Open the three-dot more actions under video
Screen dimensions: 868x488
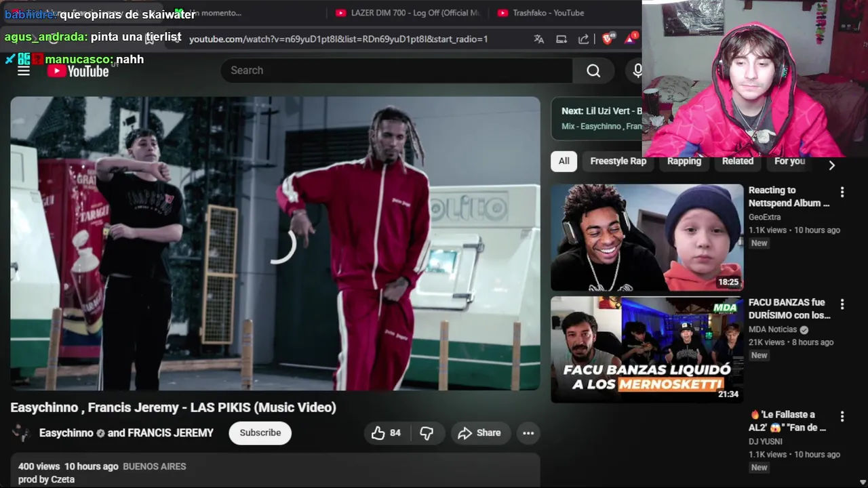click(528, 433)
